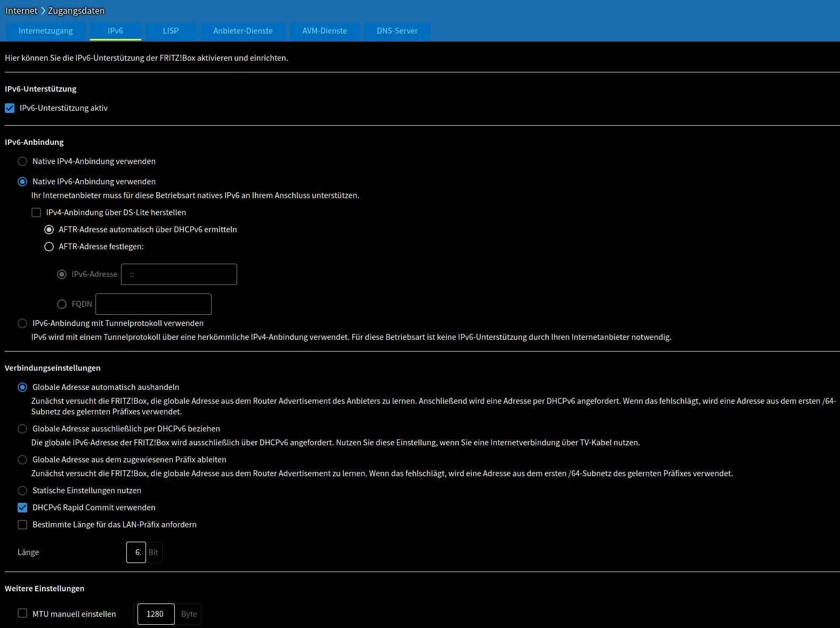This screenshot has width=840, height=628.
Task: Choose AFTR-Adresse festlegen option
Action: pos(49,247)
